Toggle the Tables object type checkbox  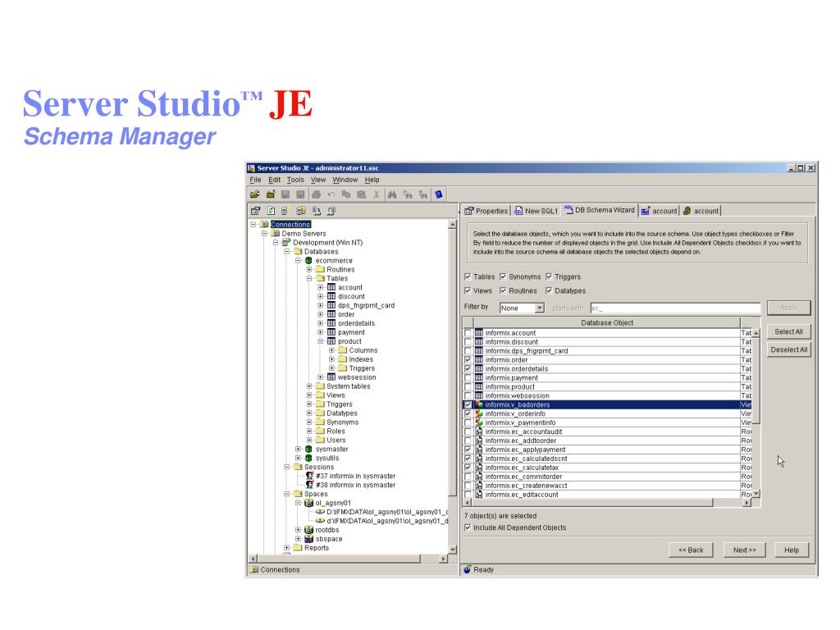tap(468, 276)
